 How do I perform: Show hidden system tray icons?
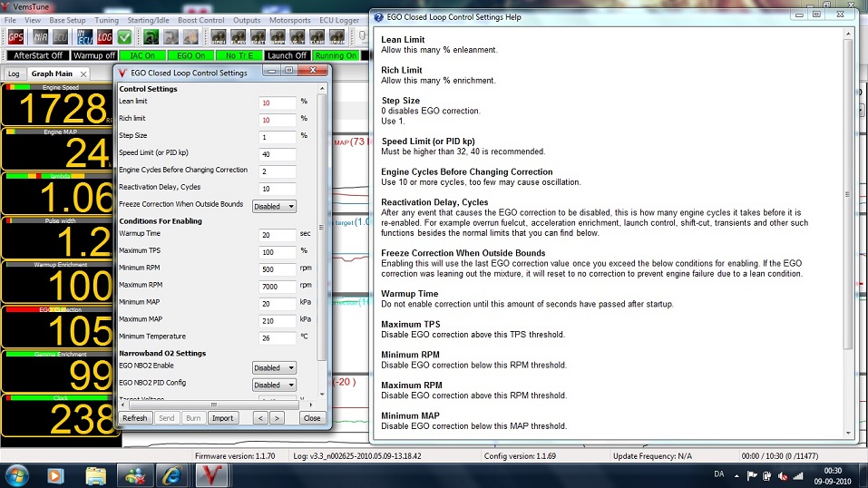[736, 475]
